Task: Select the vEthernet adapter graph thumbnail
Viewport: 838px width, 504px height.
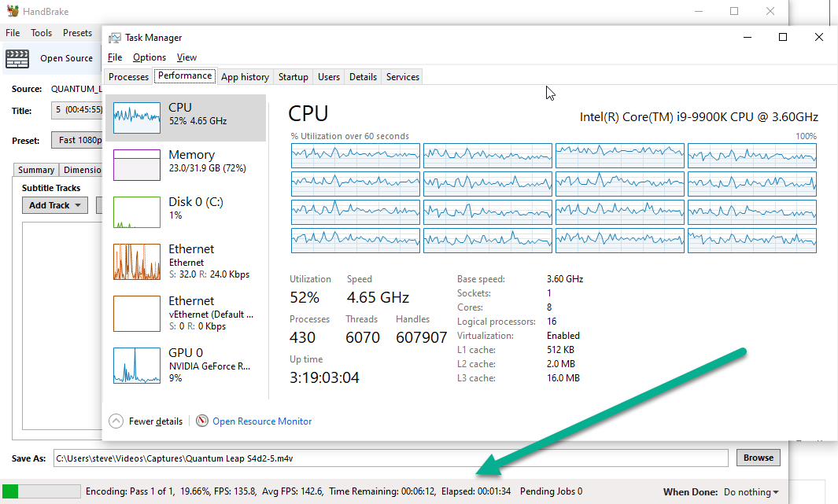Action: 137,314
